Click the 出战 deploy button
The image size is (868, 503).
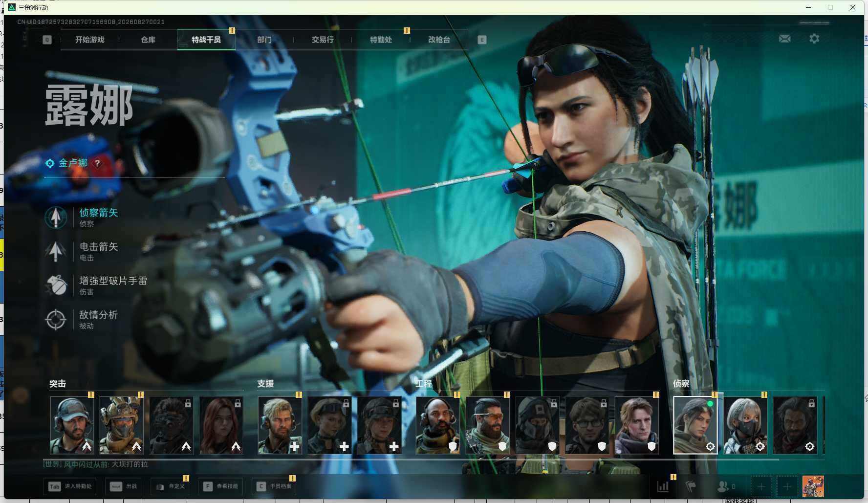click(123, 486)
